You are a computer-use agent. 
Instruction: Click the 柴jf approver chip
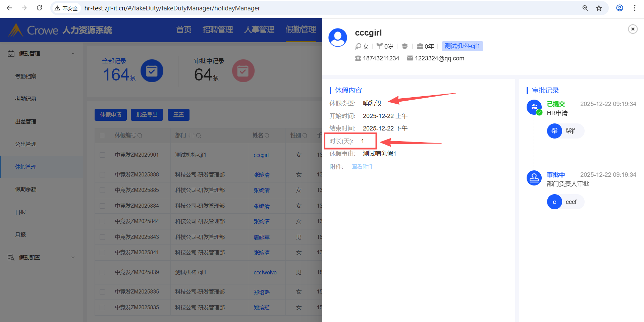point(566,131)
